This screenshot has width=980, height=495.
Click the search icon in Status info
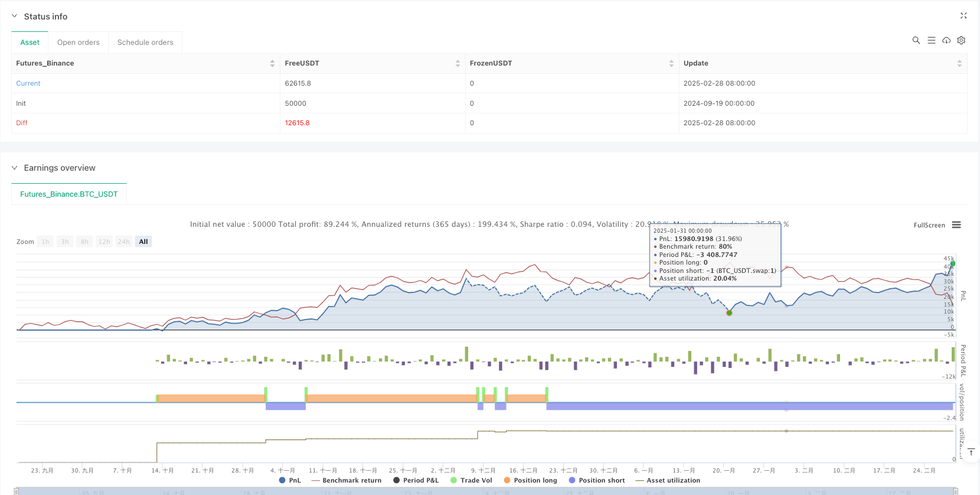[x=916, y=40]
